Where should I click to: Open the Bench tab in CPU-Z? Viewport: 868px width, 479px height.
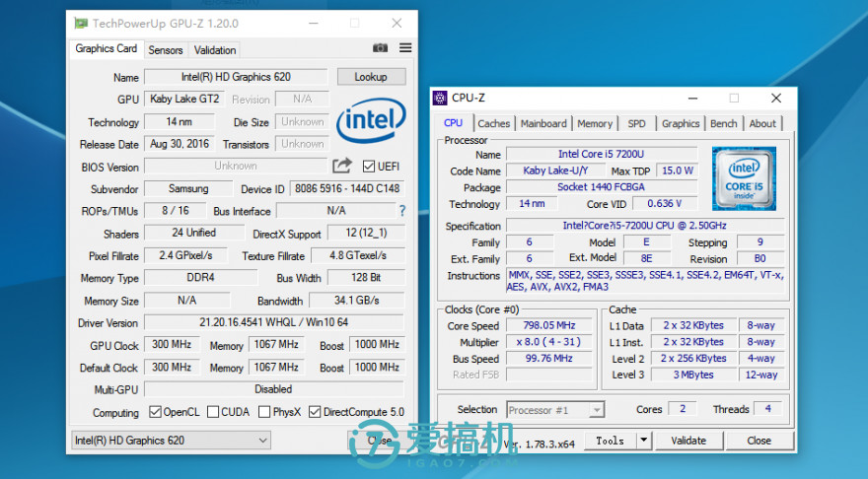click(724, 123)
